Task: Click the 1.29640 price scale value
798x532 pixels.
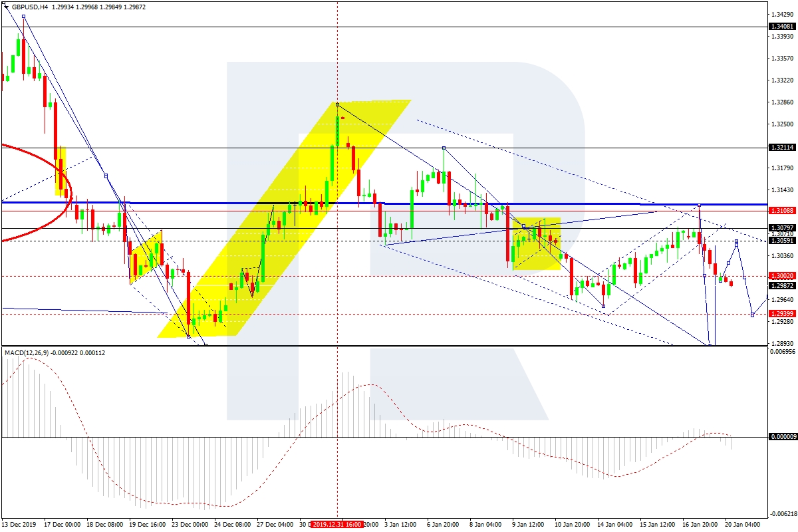Action: (782, 299)
